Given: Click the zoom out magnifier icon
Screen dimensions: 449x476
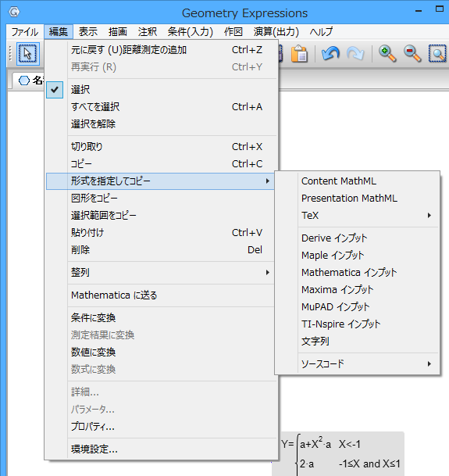Looking at the screenshot, I should point(412,54).
